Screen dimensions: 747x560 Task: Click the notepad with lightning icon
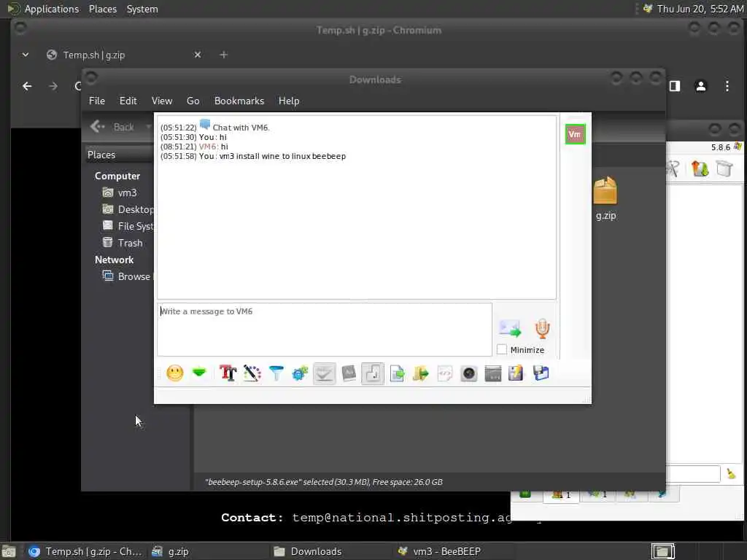pyautogui.click(x=516, y=373)
